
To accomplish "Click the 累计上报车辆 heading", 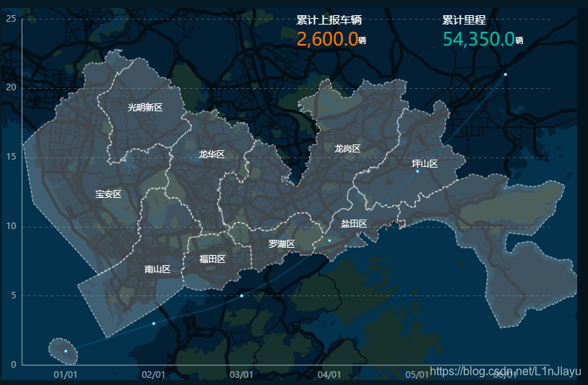I will tap(329, 20).
